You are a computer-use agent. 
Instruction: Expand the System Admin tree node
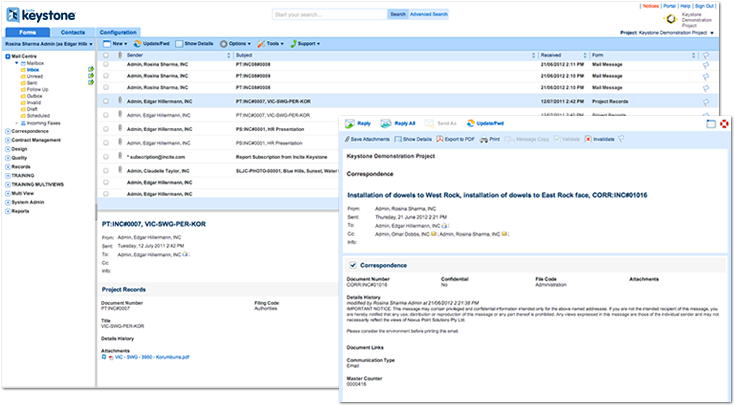coord(7,202)
